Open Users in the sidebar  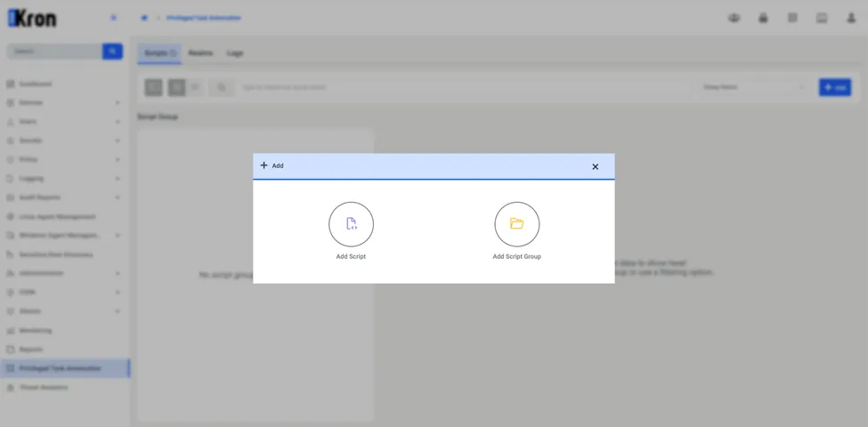[28, 122]
